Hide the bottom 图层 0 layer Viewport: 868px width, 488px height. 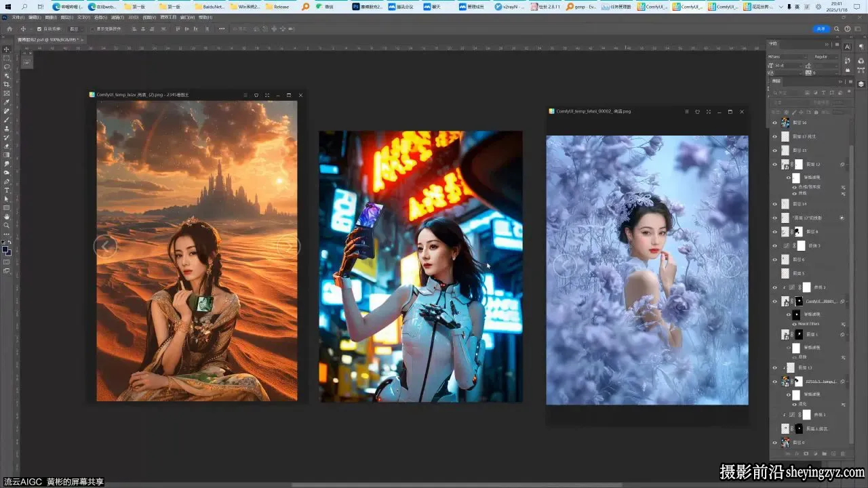point(774,443)
